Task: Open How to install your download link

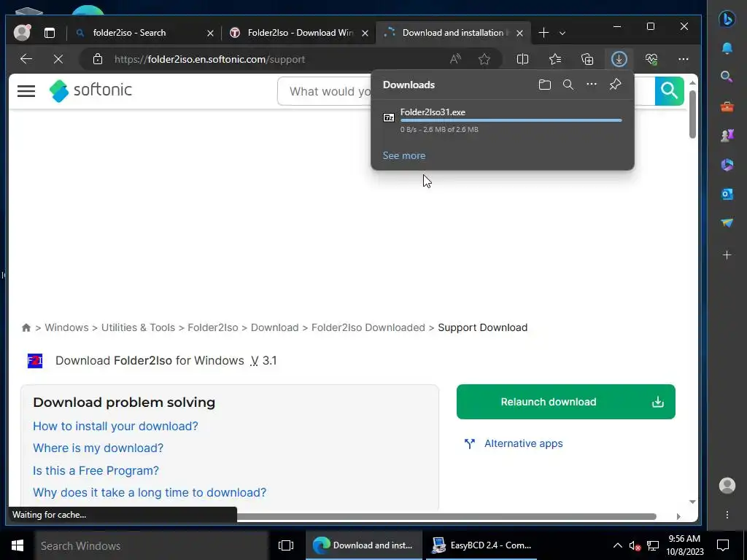Action: (x=115, y=426)
